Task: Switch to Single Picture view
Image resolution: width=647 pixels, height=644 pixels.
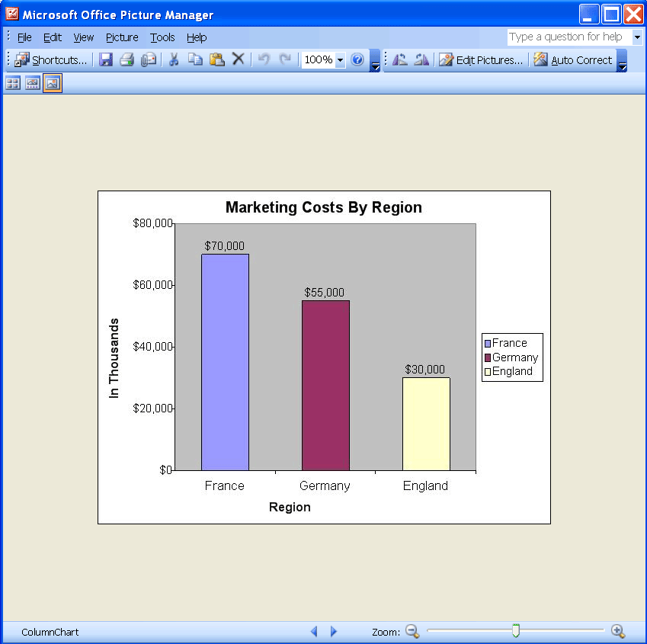Action: click(x=53, y=84)
